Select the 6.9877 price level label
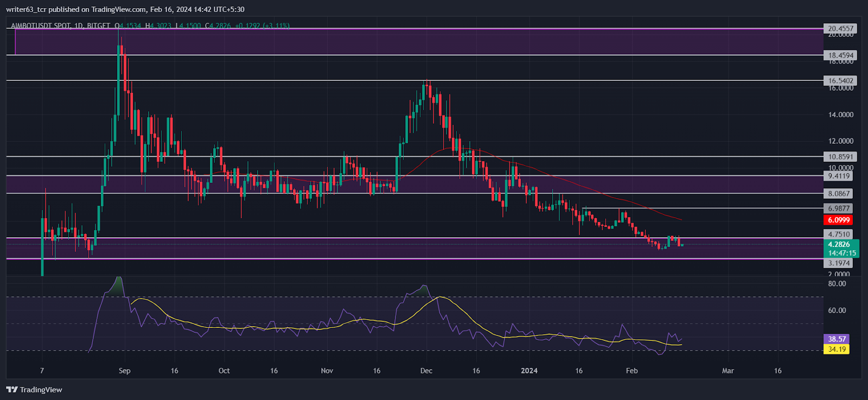Screen dimensions: 868x400 (838, 208)
